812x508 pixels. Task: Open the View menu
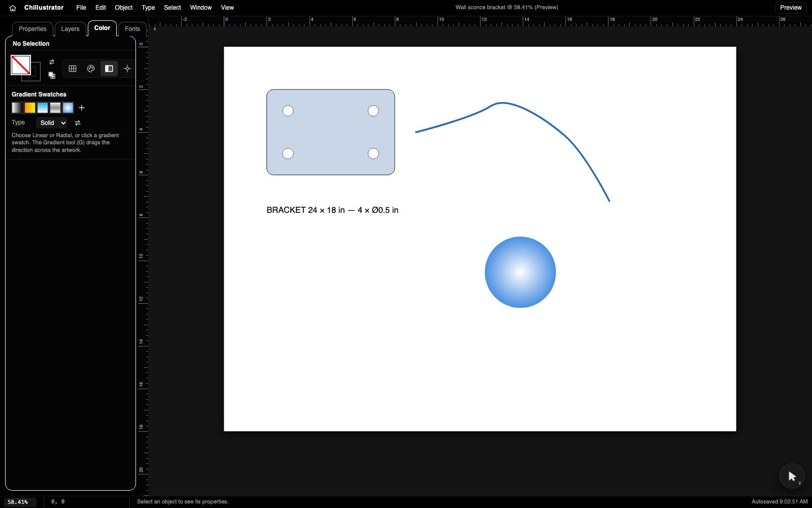click(227, 8)
